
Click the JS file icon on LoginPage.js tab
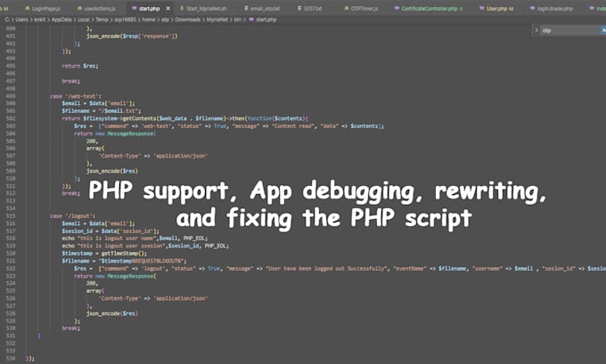pyautogui.click(x=27, y=9)
